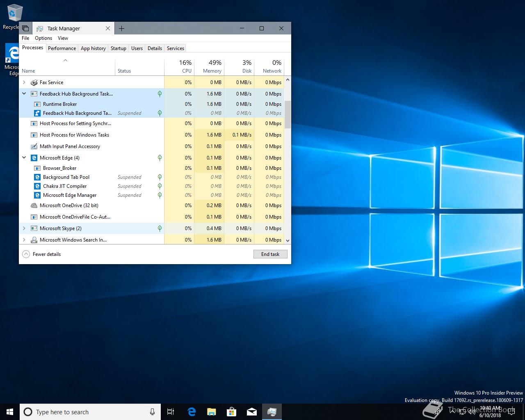Click the Runtime Broker process icon
The height and width of the screenshot is (420, 525).
pos(37,104)
